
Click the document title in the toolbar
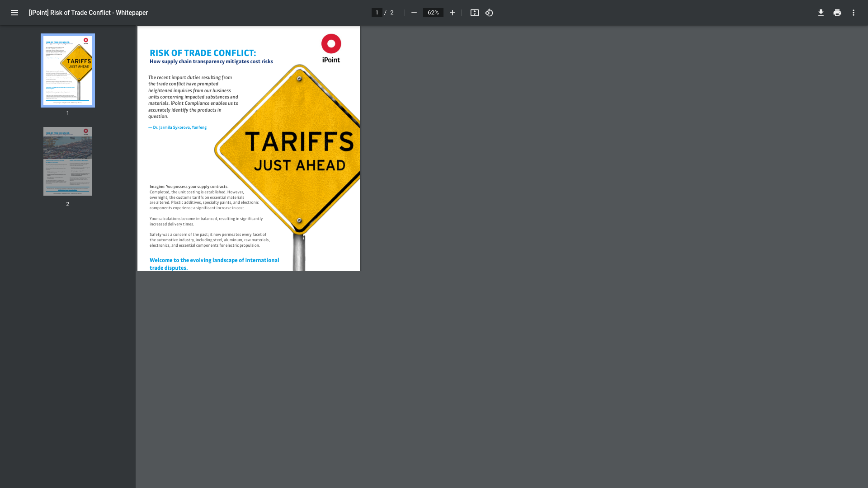coord(88,13)
